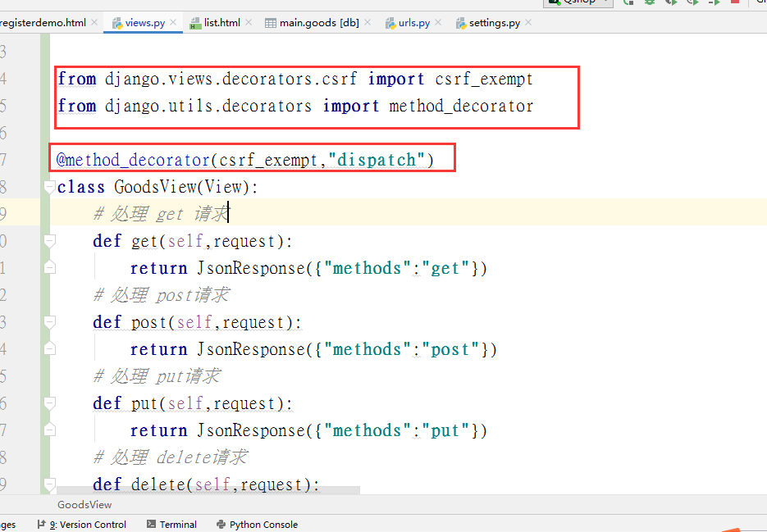Fold the def delete method
The height and width of the screenshot is (532, 767).
click(49, 484)
